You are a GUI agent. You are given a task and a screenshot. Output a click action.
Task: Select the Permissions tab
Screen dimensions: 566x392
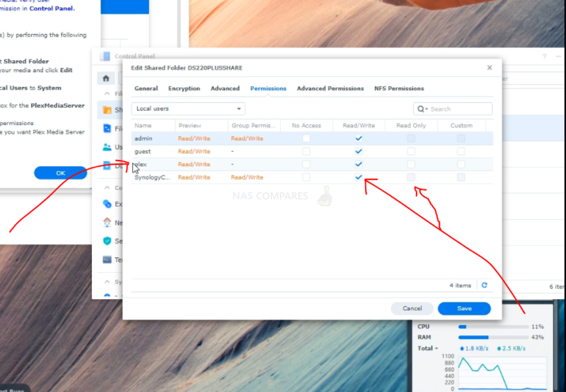pos(268,88)
